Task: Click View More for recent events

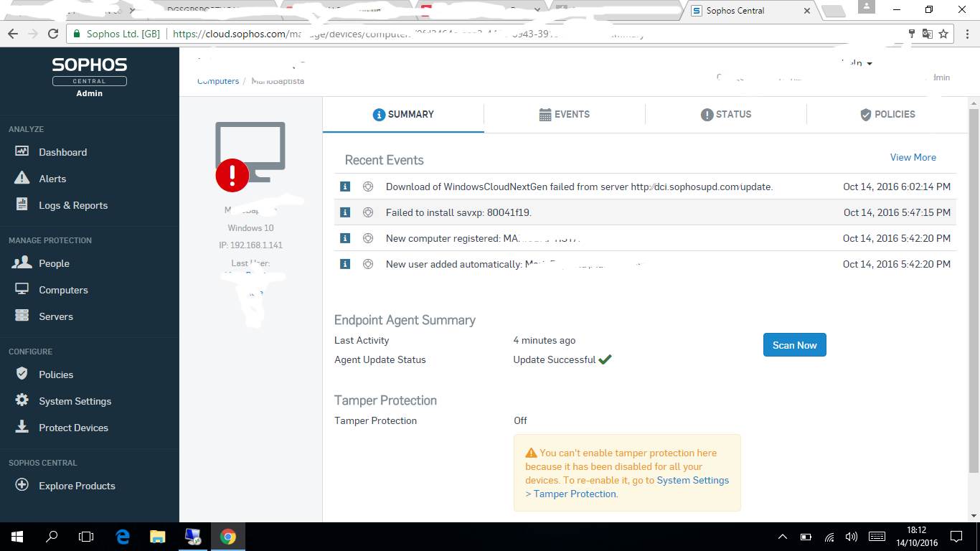Action: pyautogui.click(x=913, y=157)
